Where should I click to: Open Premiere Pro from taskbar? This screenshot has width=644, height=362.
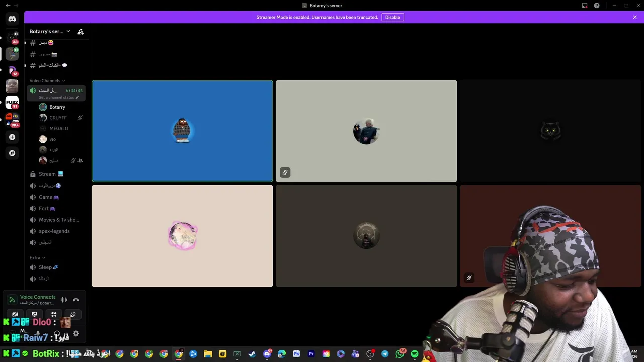(x=311, y=354)
